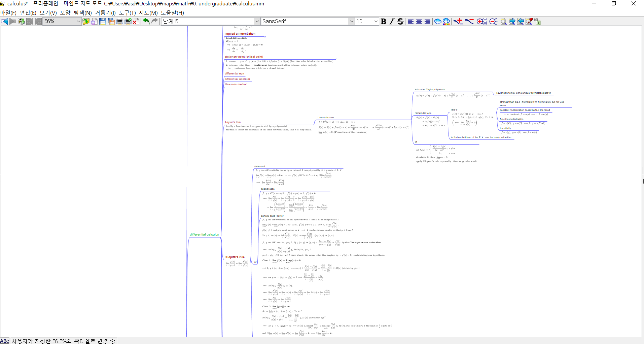Select the 'differential calculus' node

[204, 234]
